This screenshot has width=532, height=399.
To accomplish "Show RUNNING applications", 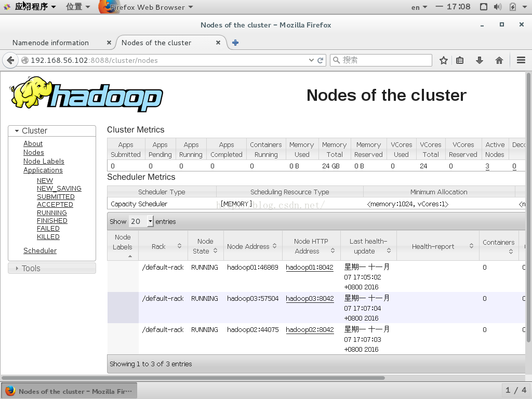I will click(x=52, y=212).
